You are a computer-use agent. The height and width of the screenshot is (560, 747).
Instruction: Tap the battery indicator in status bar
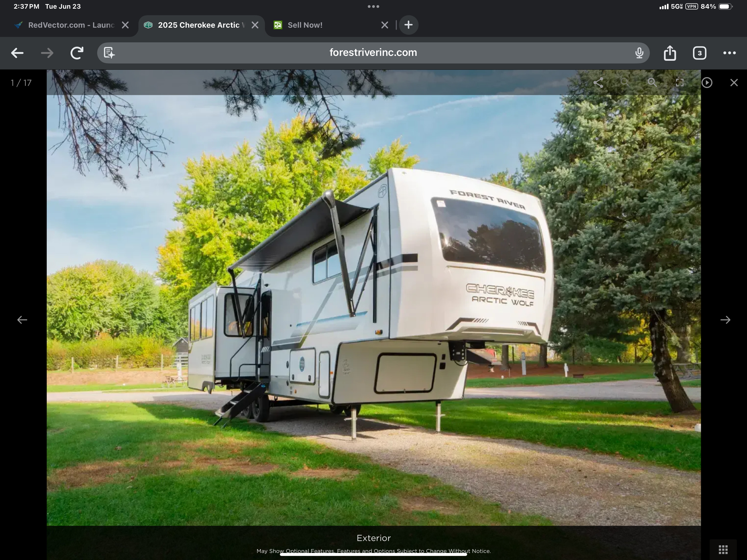(x=725, y=7)
